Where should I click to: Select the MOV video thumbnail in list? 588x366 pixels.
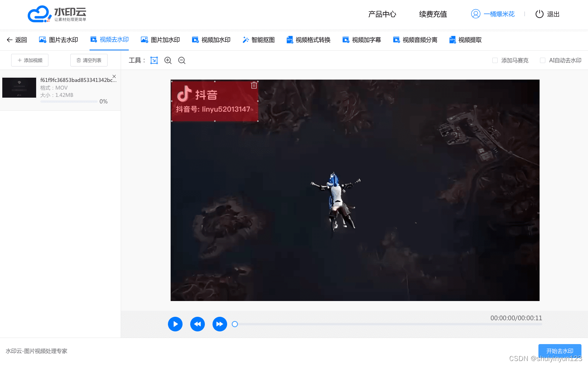(19, 88)
